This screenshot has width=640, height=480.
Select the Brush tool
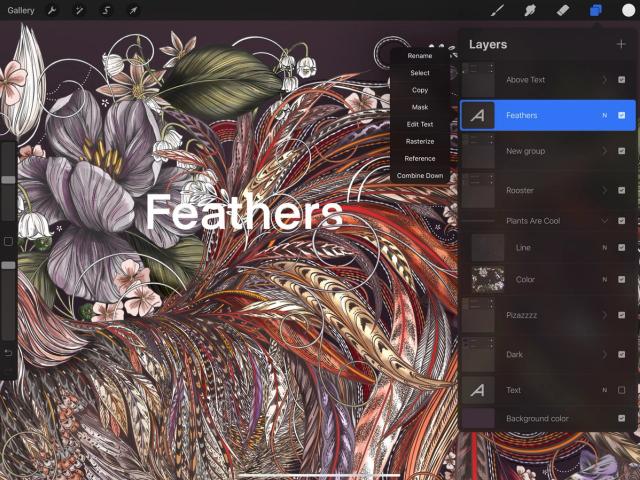coord(497,10)
